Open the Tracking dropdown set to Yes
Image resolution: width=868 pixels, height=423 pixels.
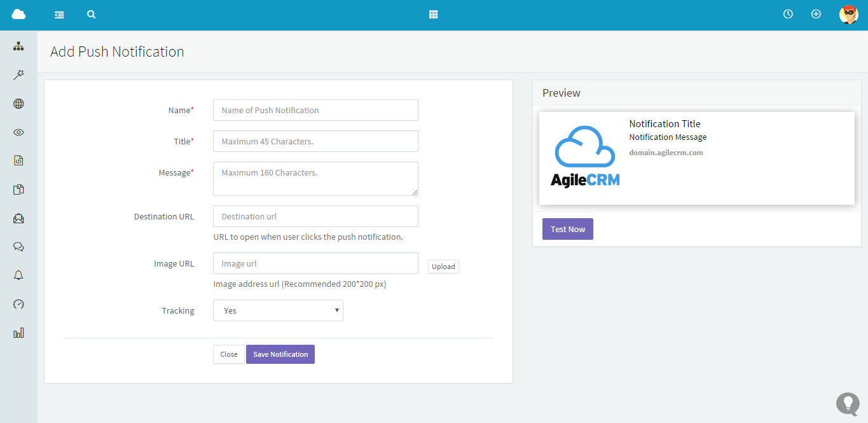278,310
